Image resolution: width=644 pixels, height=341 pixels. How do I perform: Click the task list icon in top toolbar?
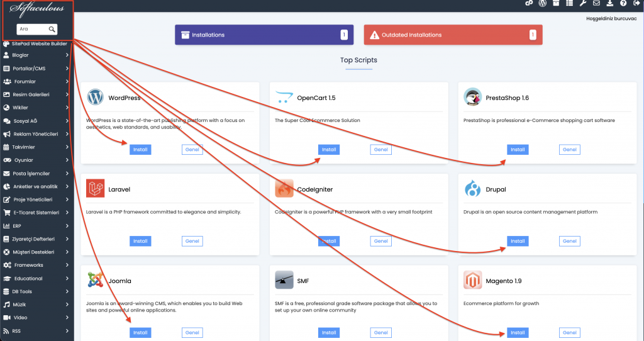tap(569, 4)
